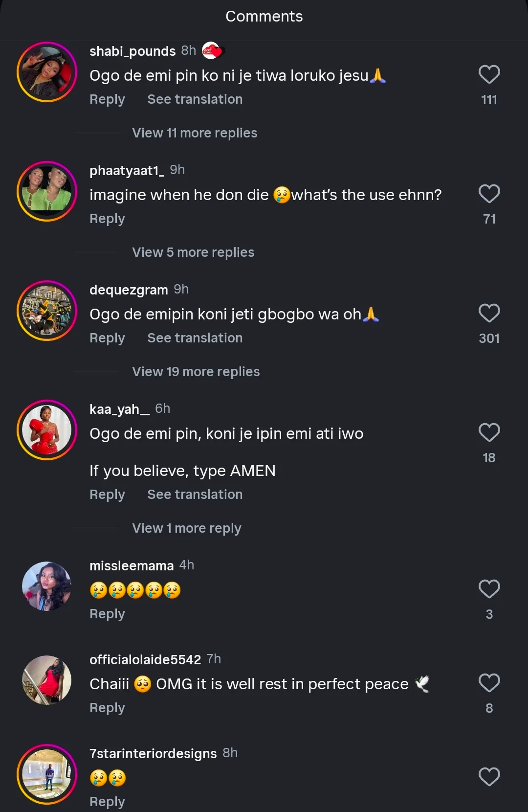This screenshot has width=528, height=812.
Task: Open kaa_yah_'s profile picture
Action: pos(47,430)
